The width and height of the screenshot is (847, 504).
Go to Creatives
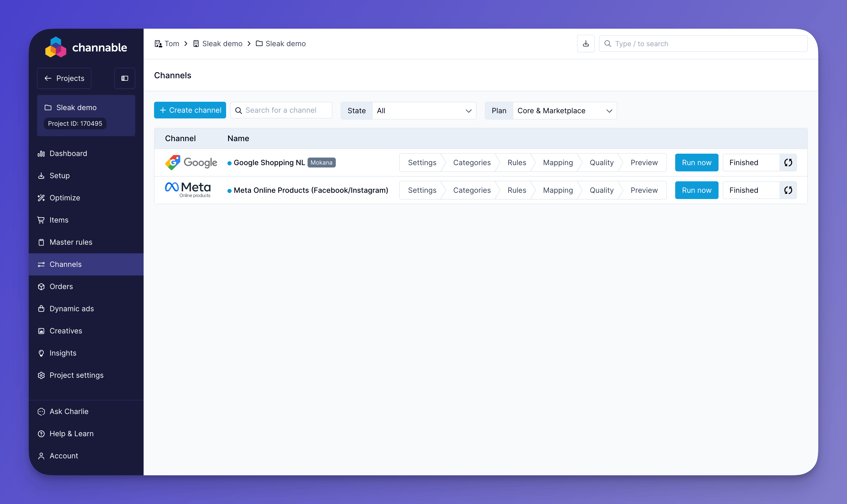[86, 331]
